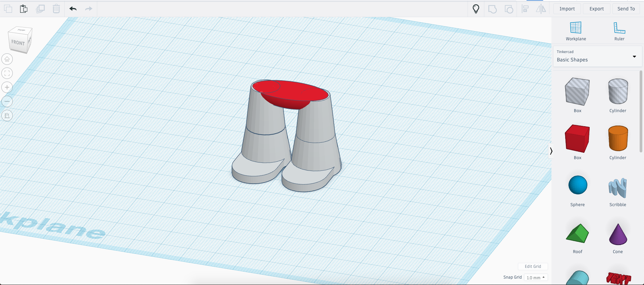Click the Delete trash can icon

point(56,9)
